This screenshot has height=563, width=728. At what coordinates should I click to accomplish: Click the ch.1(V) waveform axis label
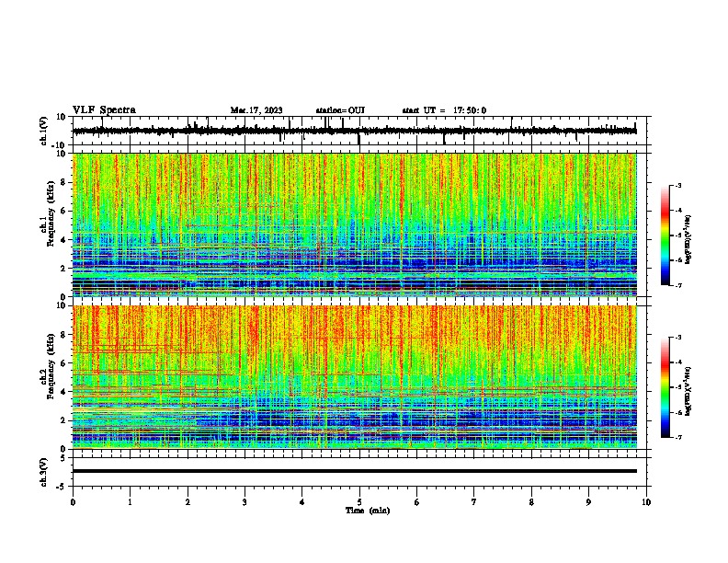coord(44,131)
